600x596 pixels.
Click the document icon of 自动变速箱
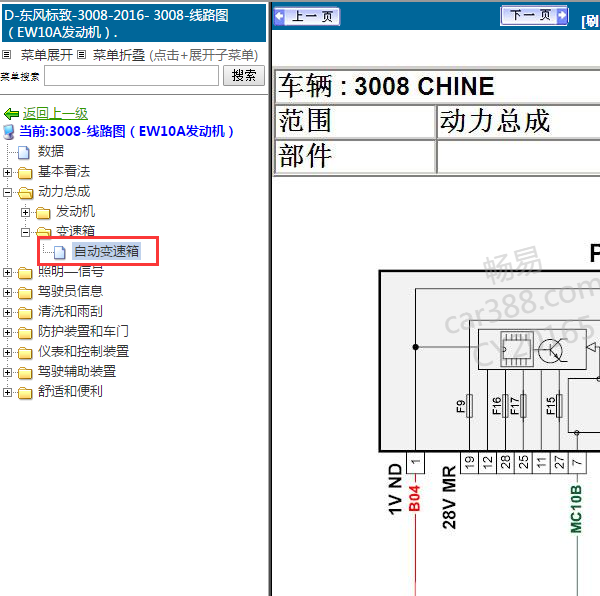[x=60, y=252]
